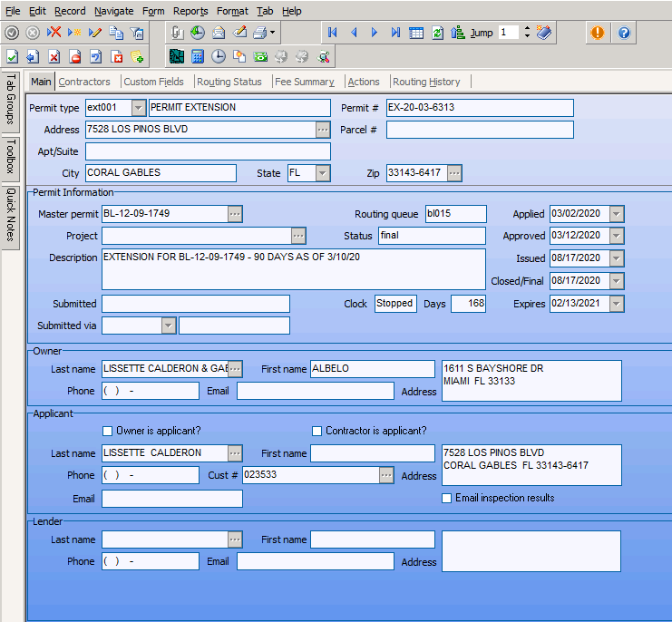The height and width of the screenshot is (622, 672).
Task: Enable 'Contractor is applicant?' checkbox
Action: tap(317, 432)
